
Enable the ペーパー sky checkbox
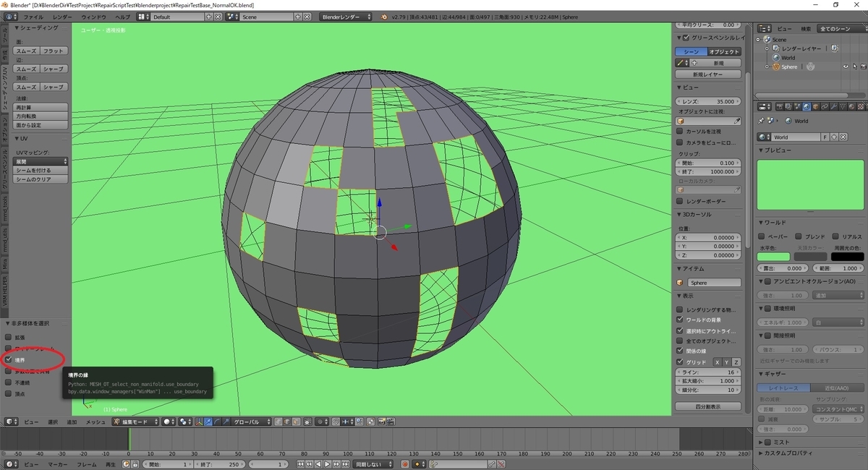point(762,236)
